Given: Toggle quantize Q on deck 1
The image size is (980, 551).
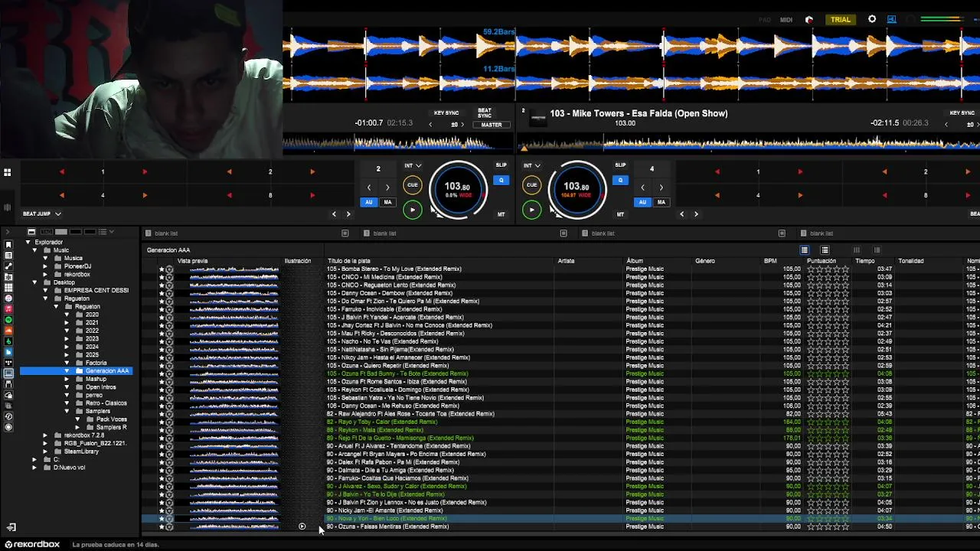Looking at the screenshot, I should point(501,181).
